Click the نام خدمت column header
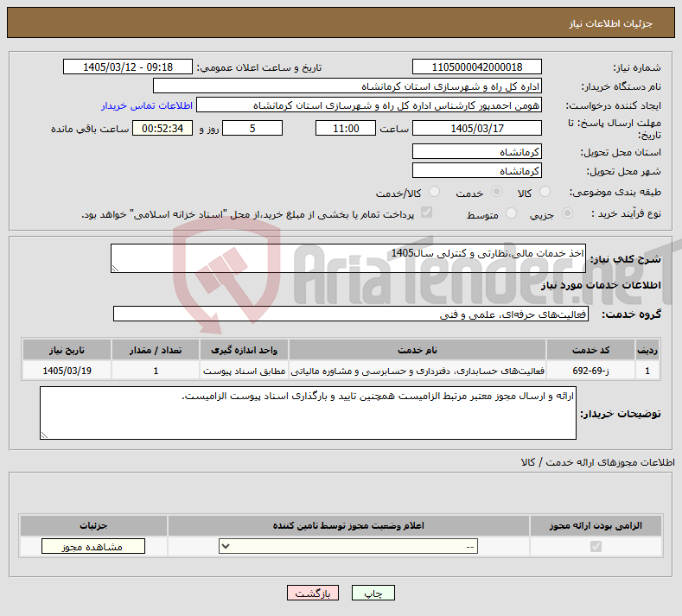Image resolution: width=682 pixels, height=616 pixels. pos(417,350)
